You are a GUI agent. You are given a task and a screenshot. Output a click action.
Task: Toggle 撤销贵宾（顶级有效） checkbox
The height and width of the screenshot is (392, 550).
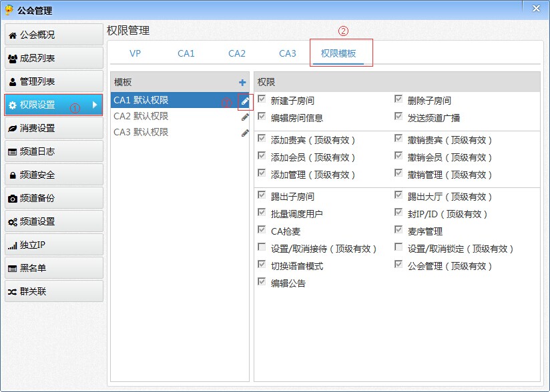tap(398, 139)
